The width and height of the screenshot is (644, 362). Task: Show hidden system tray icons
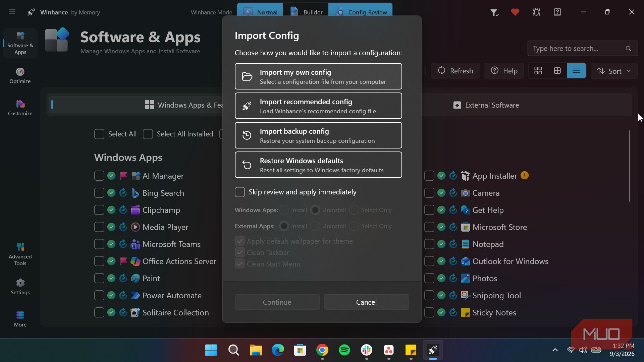[555, 350]
